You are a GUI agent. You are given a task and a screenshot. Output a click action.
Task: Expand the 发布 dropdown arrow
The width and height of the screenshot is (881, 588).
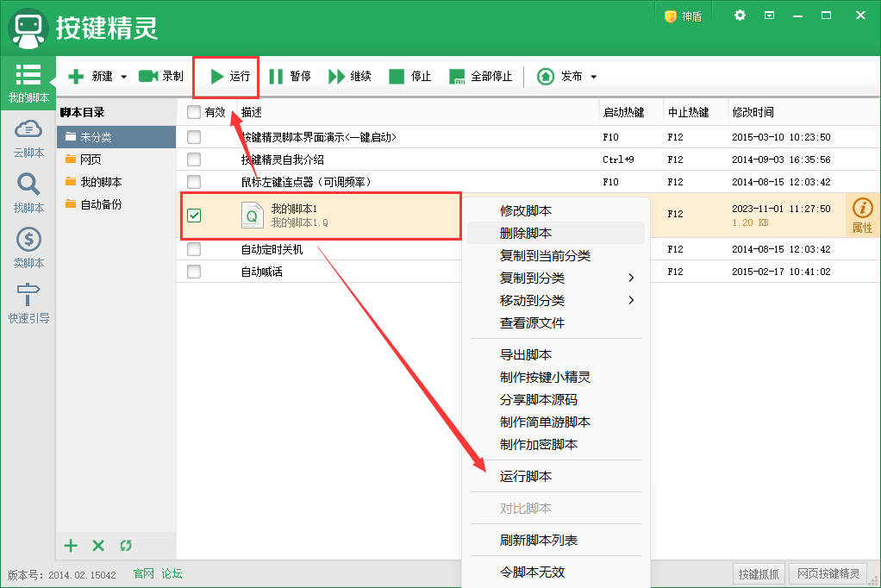(x=594, y=77)
